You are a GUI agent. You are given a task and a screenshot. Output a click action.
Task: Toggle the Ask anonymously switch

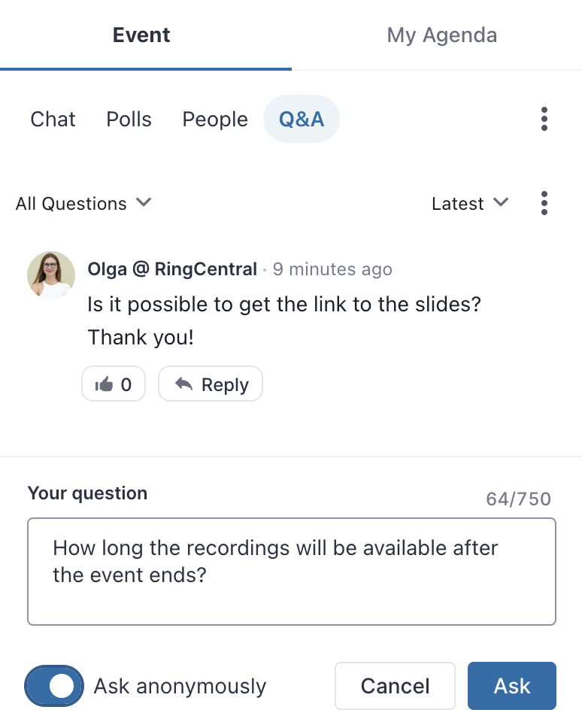coord(54,686)
